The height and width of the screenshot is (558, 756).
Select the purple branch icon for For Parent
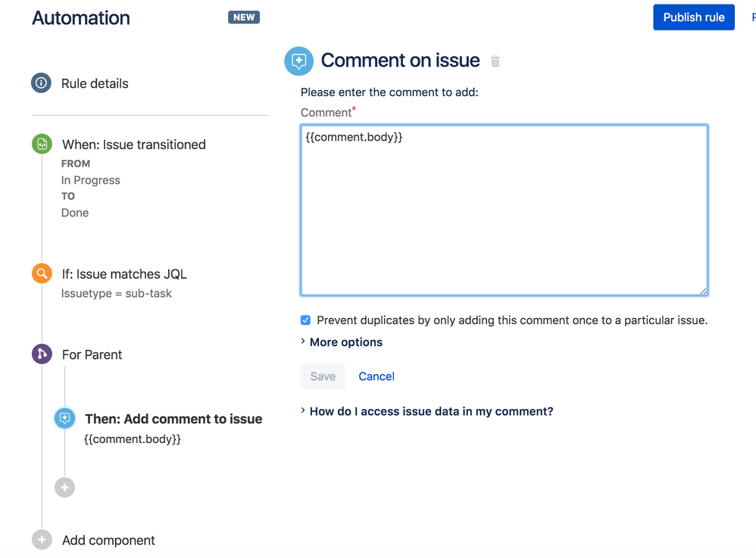(41, 354)
